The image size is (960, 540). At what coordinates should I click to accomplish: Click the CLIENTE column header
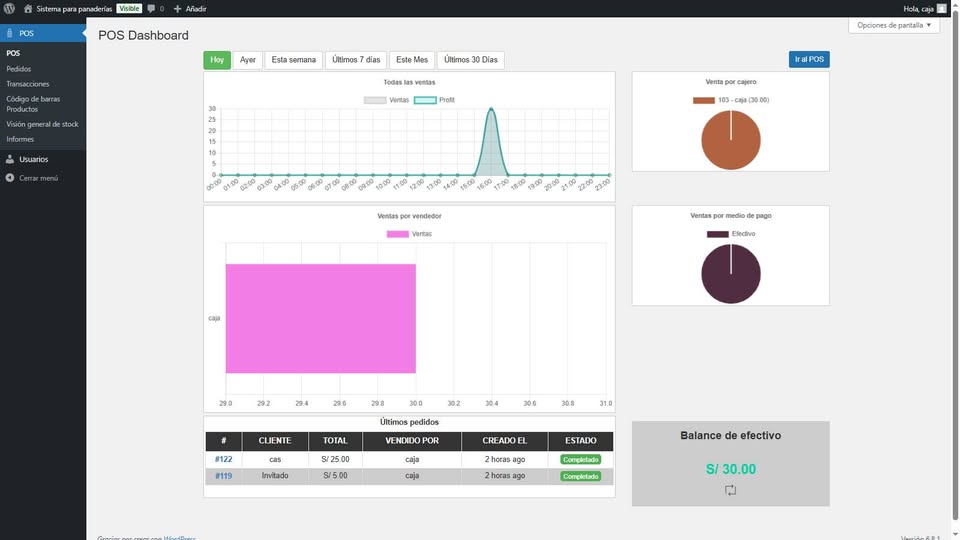[x=275, y=441]
